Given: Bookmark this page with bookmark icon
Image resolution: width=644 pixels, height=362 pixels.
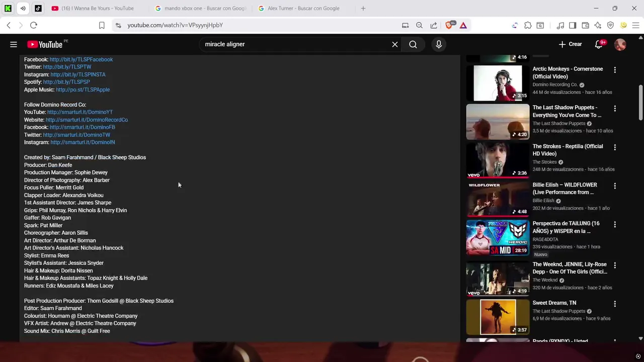Looking at the screenshot, I should [x=102, y=25].
